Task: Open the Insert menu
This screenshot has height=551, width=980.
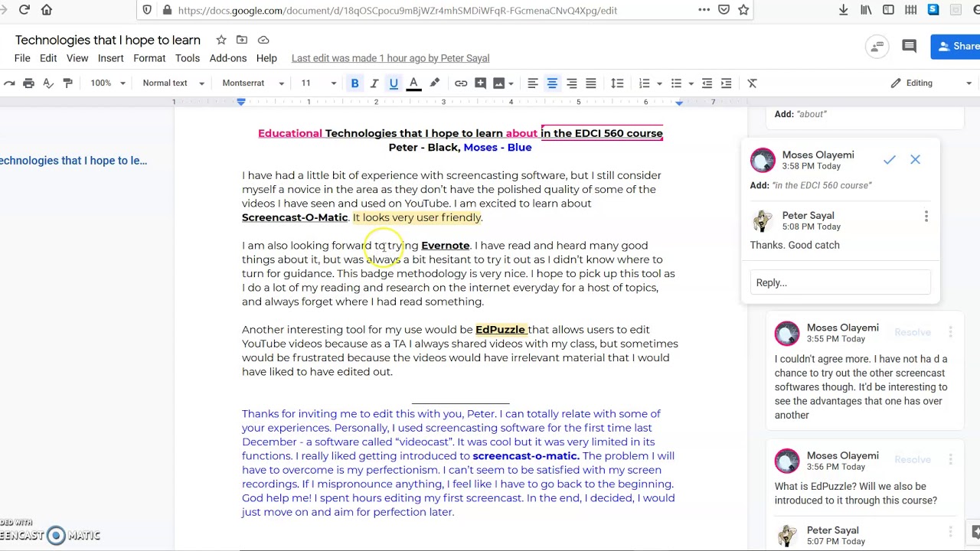Action: tap(110, 58)
